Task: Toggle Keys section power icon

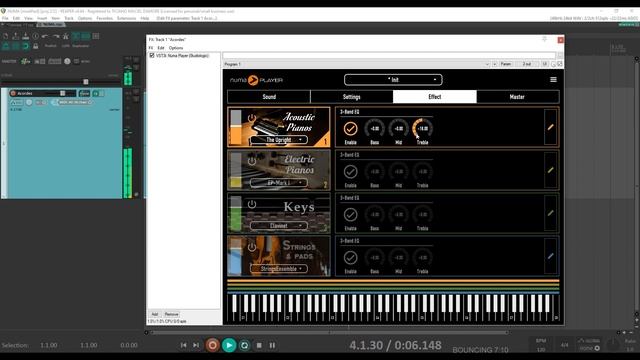Action: pyautogui.click(x=252, y=204)
